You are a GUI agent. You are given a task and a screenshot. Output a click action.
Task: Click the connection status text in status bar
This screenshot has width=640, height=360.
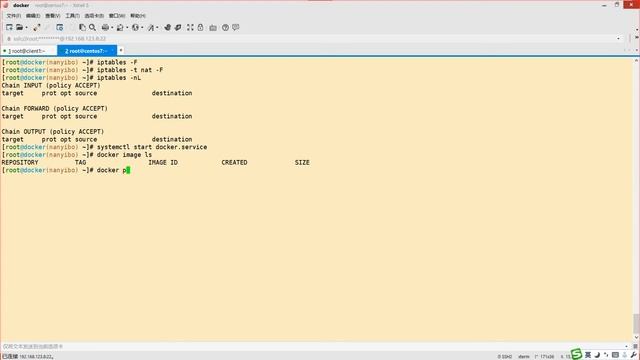point(28,356)
